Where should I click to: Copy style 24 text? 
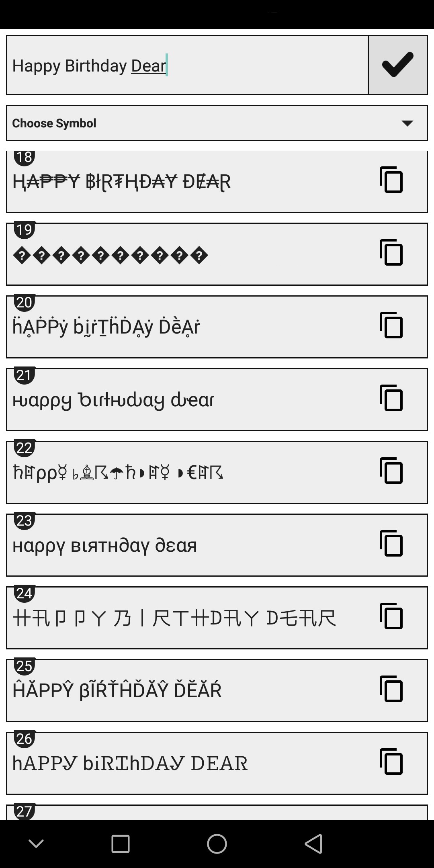coord(391,616)
